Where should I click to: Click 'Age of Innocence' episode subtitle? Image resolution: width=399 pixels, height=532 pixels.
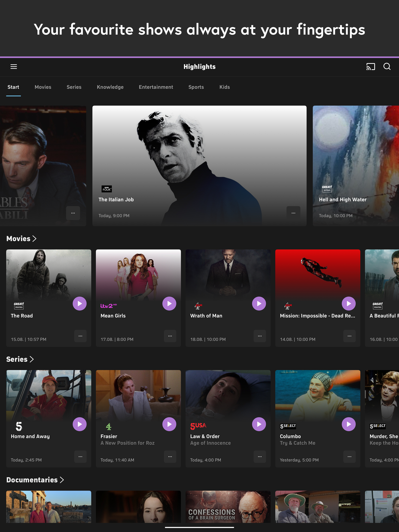point(211,443)
